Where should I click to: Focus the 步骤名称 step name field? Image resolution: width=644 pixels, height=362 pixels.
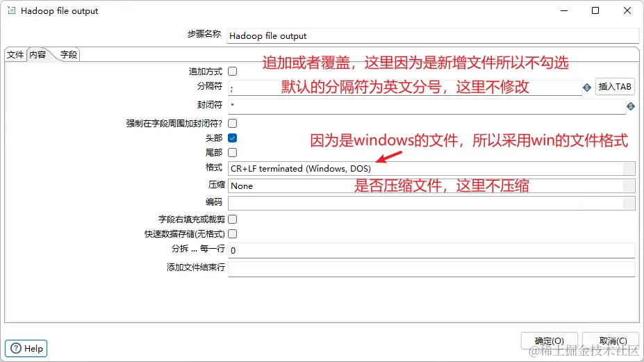pyautogui.click(x=433, y=35)
